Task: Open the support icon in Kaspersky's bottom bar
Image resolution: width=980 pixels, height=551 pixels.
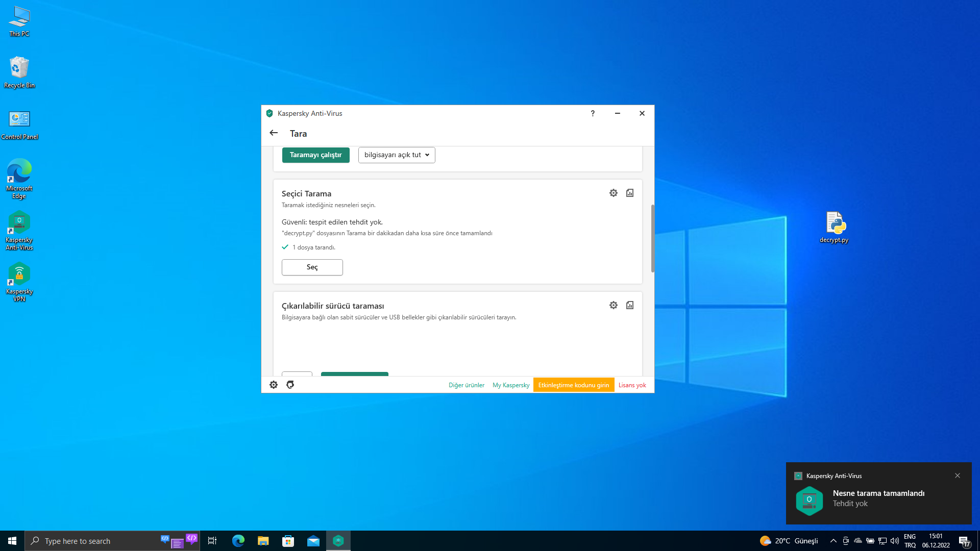Action: [x=290, y=385]
